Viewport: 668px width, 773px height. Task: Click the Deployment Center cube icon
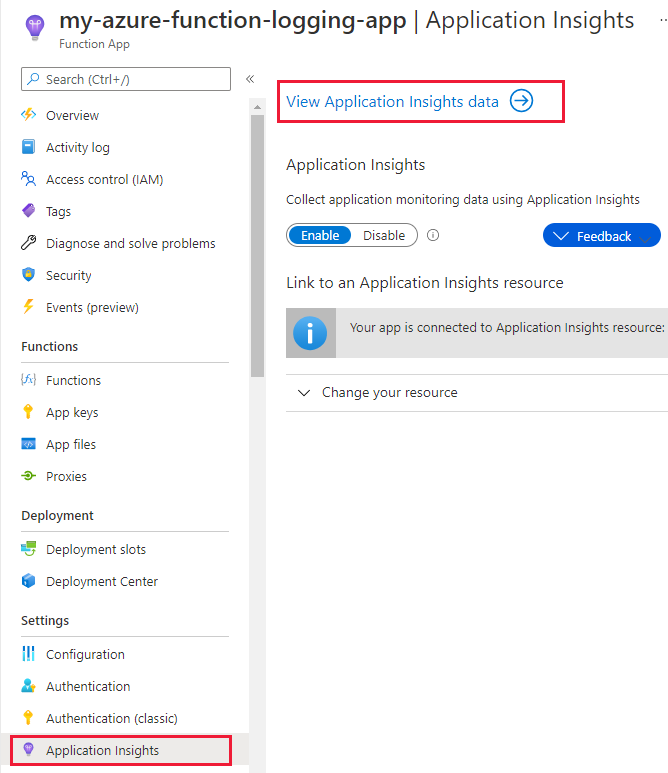point(29,581)
